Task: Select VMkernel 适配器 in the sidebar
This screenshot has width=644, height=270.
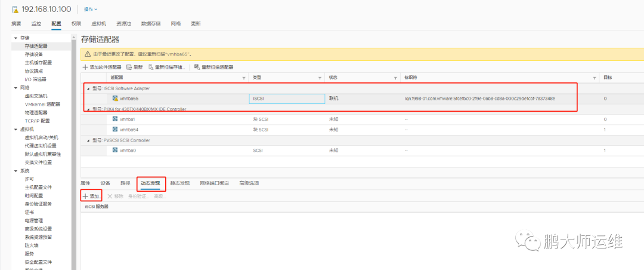Action: click(x=42, y=104)
